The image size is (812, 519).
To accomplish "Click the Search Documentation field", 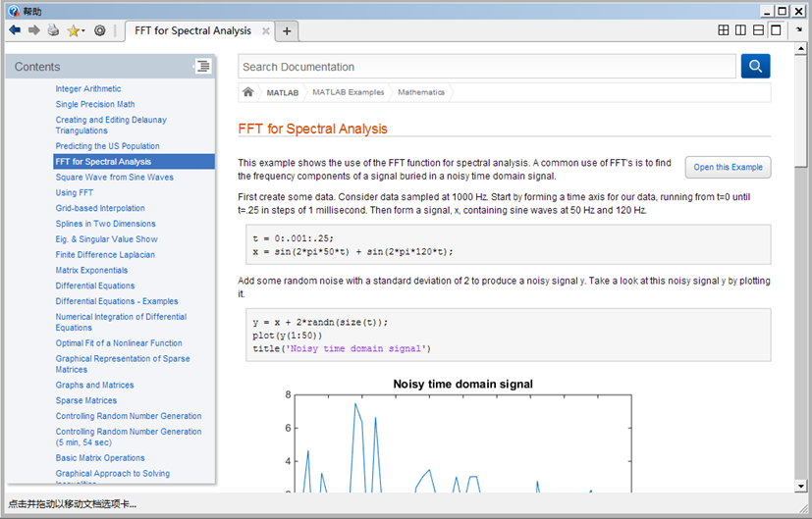I will point(487,67).
